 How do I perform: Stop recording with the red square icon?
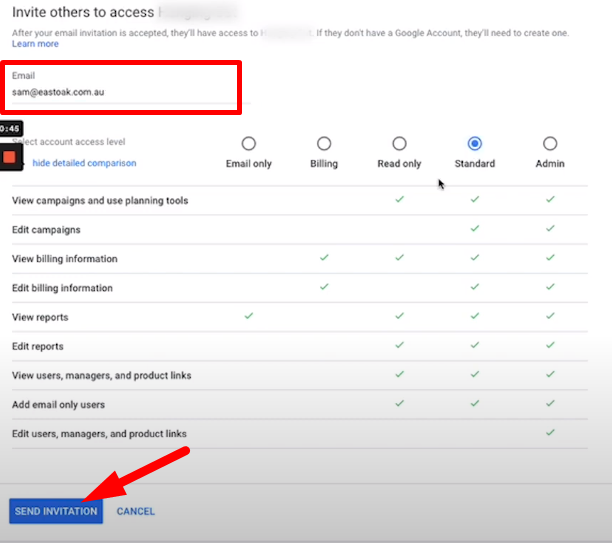(9, 157)
